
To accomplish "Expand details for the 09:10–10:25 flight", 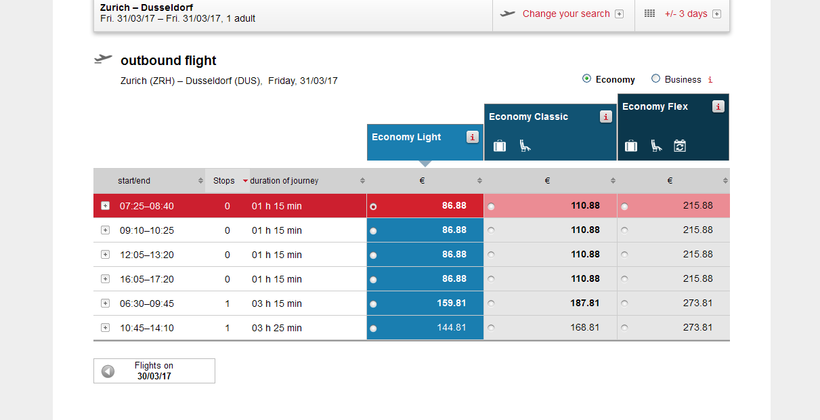I will coord(105,230).
